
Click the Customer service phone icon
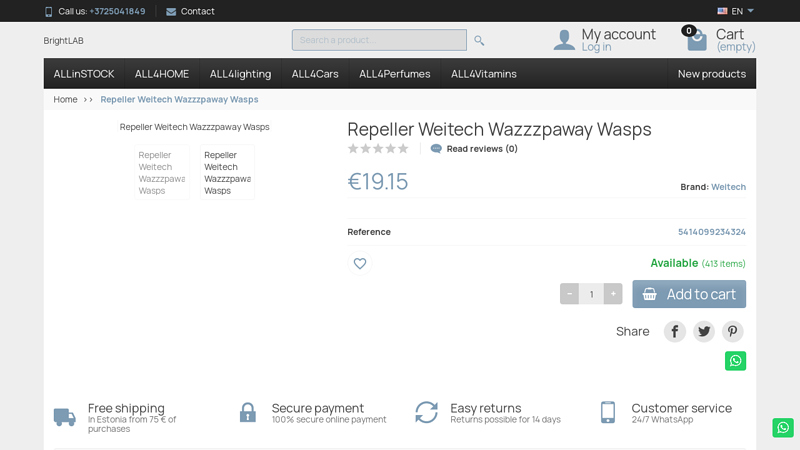(x=608, y=412)
